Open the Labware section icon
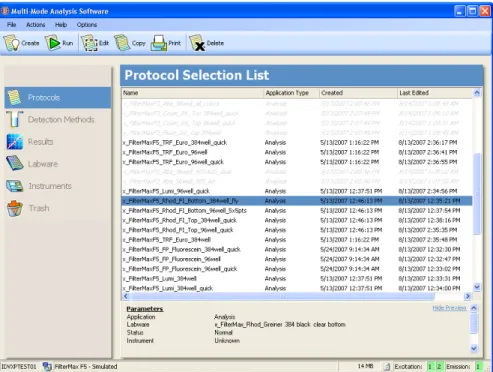The height and width of the screenshot is (372, 493). pyautogui.click(x=15, y=164)
